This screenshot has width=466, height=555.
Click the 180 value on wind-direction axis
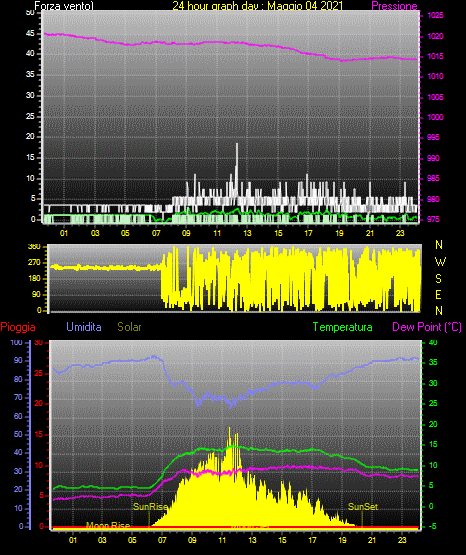[x=34, y=278]
